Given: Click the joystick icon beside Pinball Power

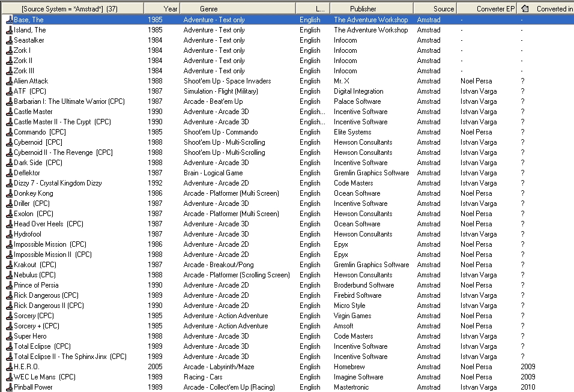Looking at the screenshot, I should tap(10, 387).
